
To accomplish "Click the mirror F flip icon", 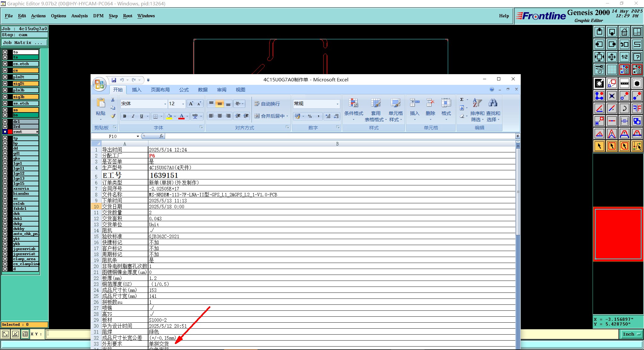I will coord(637,109).
